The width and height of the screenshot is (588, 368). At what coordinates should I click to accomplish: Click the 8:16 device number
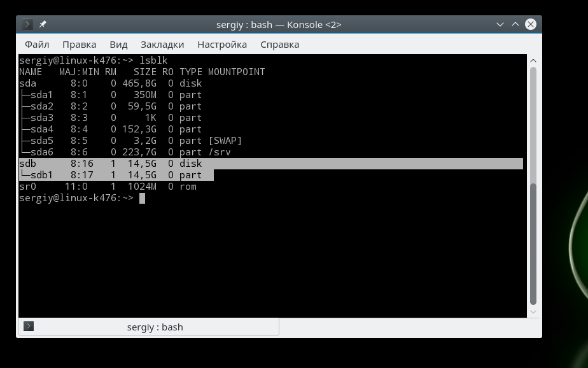81,164
